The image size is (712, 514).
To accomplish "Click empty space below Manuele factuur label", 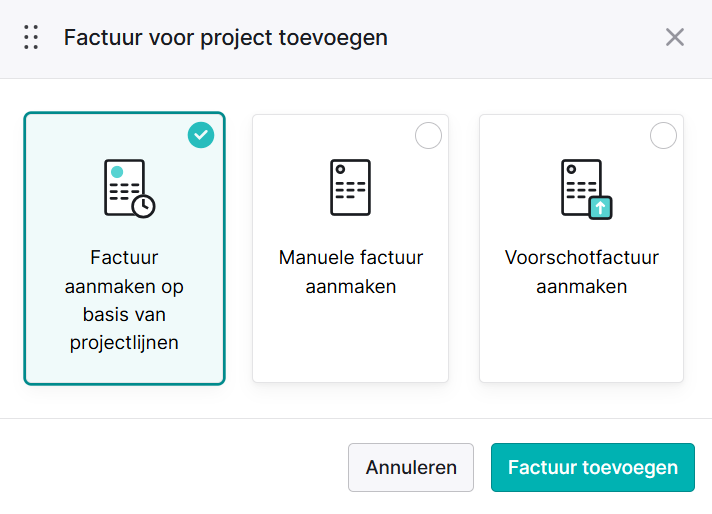I will click(x=351, y=338).
